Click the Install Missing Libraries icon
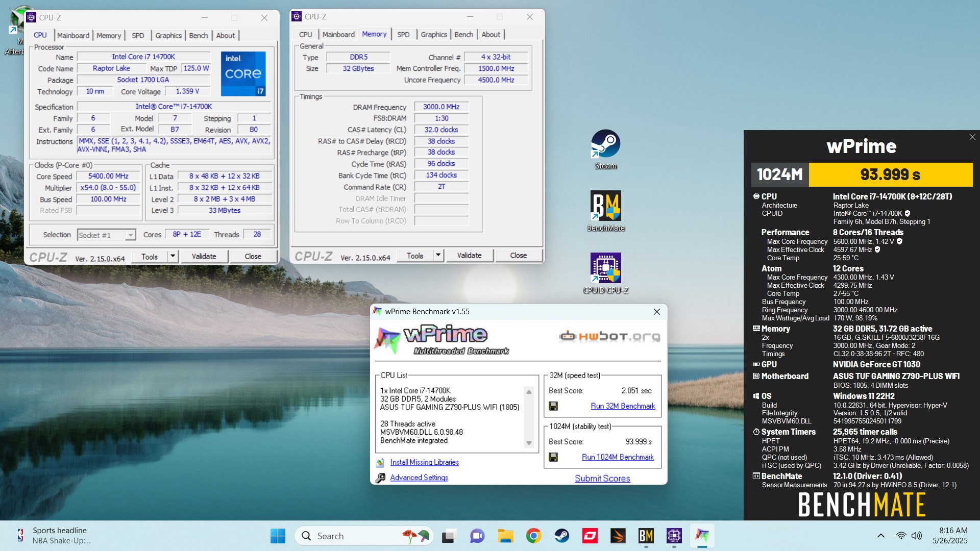 (x=380, y=462)
